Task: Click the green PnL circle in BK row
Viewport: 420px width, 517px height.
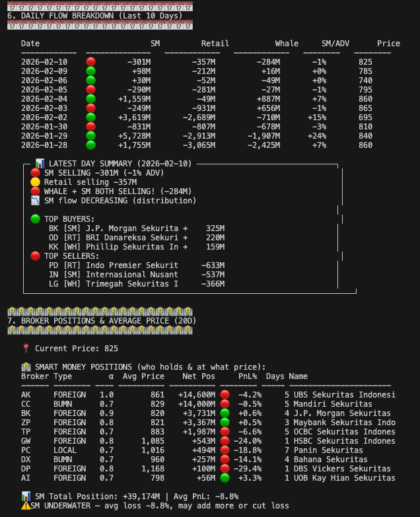Action: pyautogui.click(x=225, y=413)
